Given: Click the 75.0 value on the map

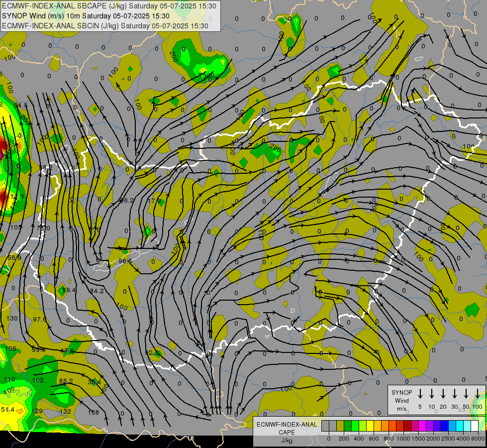Looking at the screenshot, I should [x=43, y=228].
